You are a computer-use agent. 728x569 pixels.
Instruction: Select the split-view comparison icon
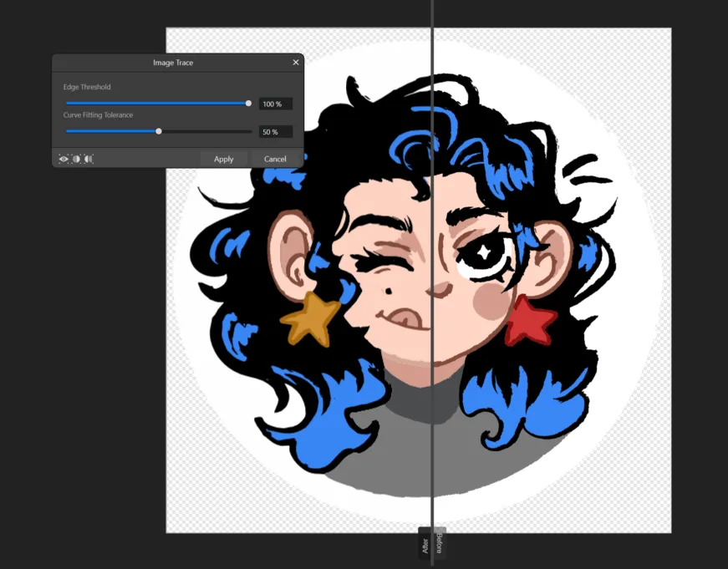77,158
